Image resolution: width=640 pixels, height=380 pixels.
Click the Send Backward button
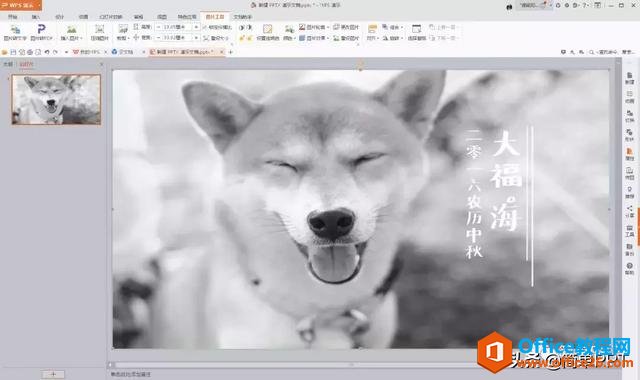[x=444, y=38]
